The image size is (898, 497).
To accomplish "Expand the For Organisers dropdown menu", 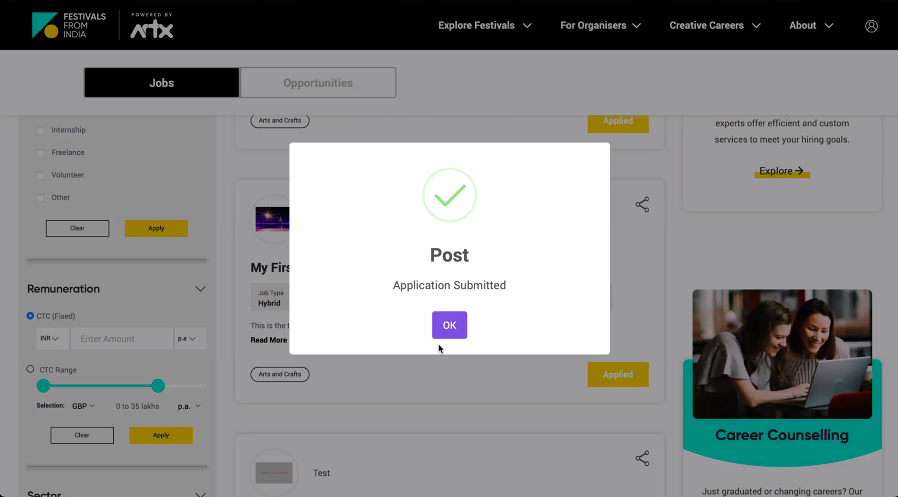I will (x=600, y=26).
